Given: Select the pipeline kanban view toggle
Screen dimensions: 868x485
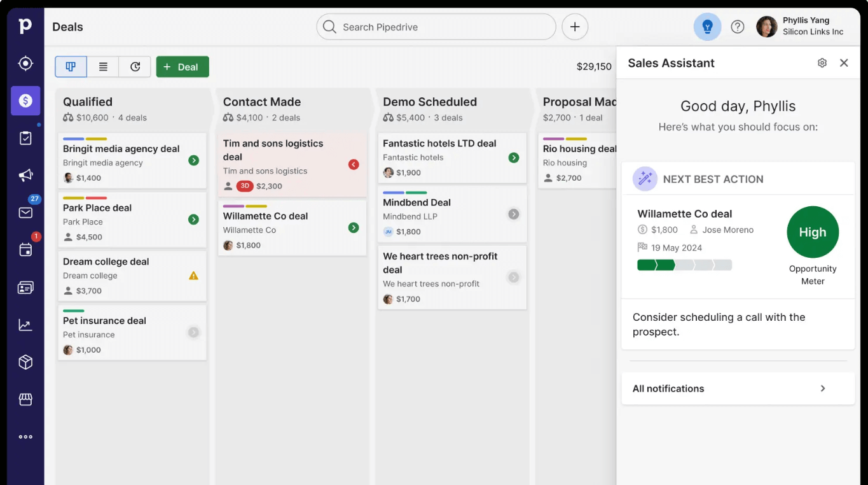Looking at the screenshot, I should tap(71, 66).
